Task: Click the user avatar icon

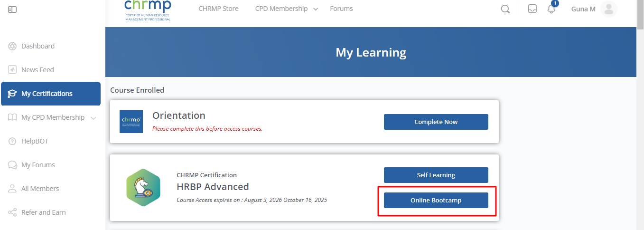Action: click(608, 9)
